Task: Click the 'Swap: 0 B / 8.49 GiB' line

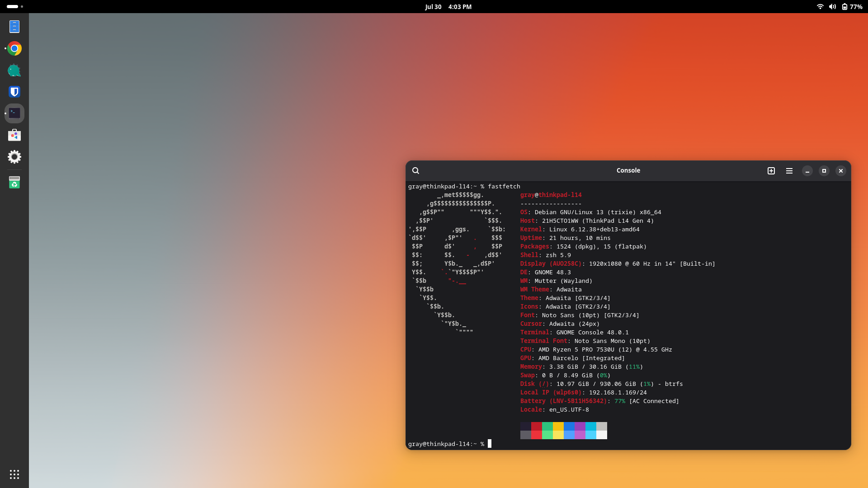Action: (565, 375)
